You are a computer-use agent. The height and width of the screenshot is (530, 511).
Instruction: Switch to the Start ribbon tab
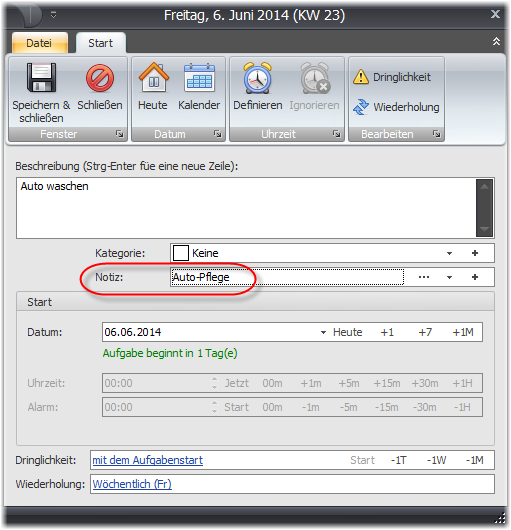click(x=100, y=43)
